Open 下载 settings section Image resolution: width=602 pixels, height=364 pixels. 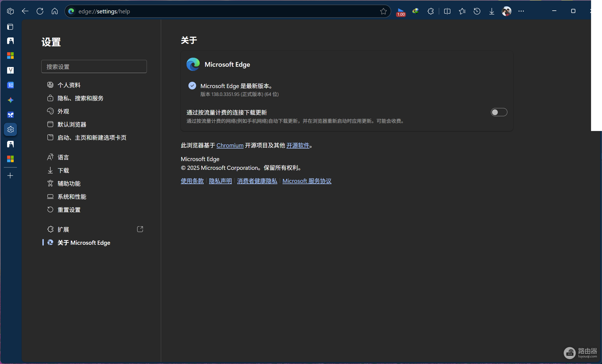click(94, 170)
